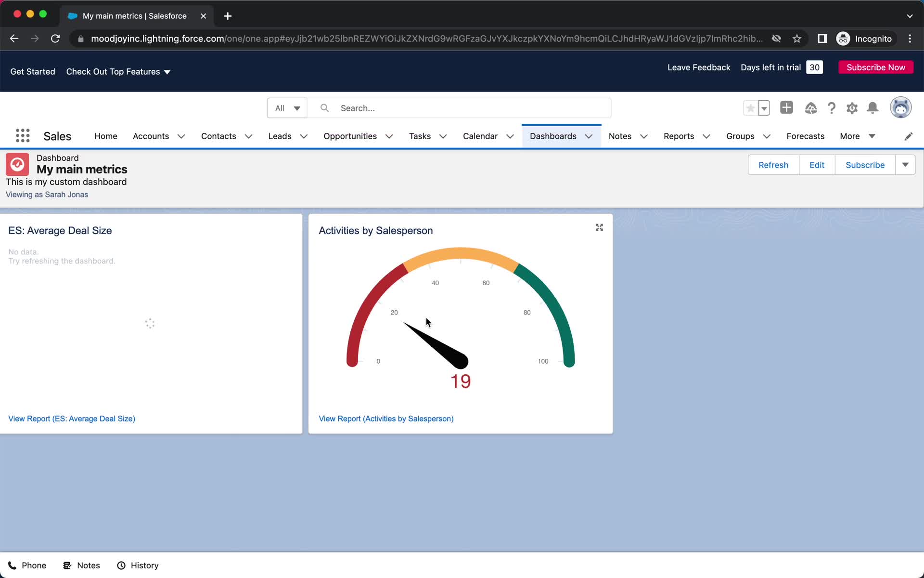
Task: Open a new browser tab
Action: coord(228,16)
